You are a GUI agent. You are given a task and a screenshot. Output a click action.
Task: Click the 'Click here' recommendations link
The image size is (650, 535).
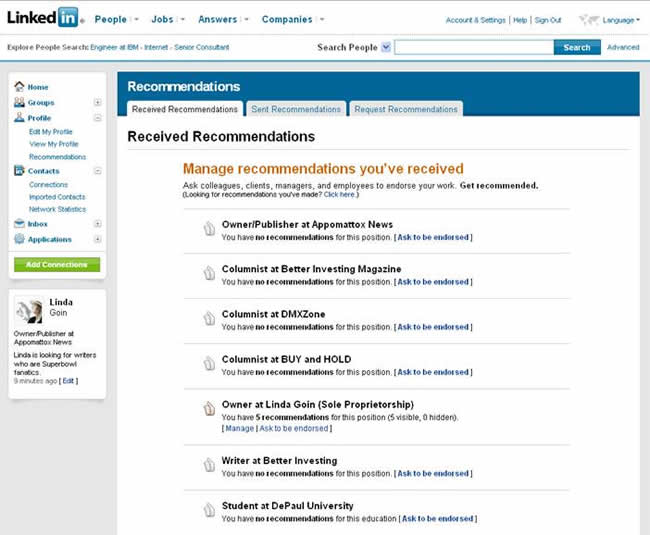339,194
